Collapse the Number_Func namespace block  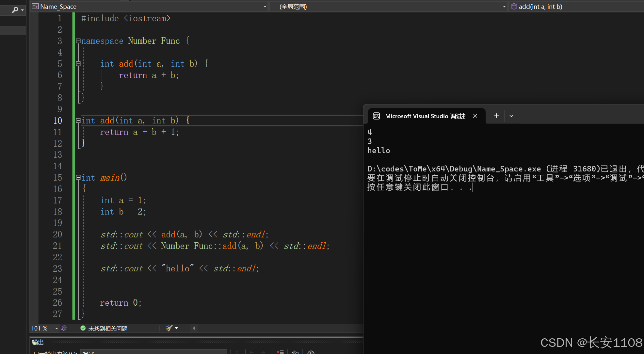point(78,41)
